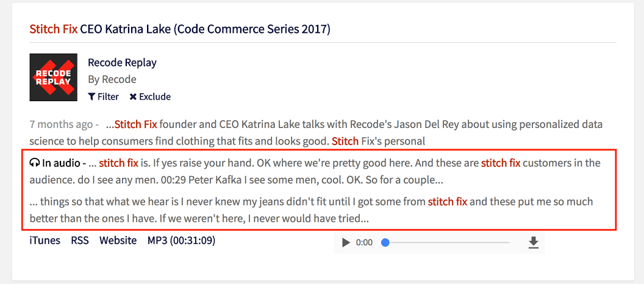Click the Recode Replay podcast artwork
The image size is (644, 284).
[x=54, y=77]
